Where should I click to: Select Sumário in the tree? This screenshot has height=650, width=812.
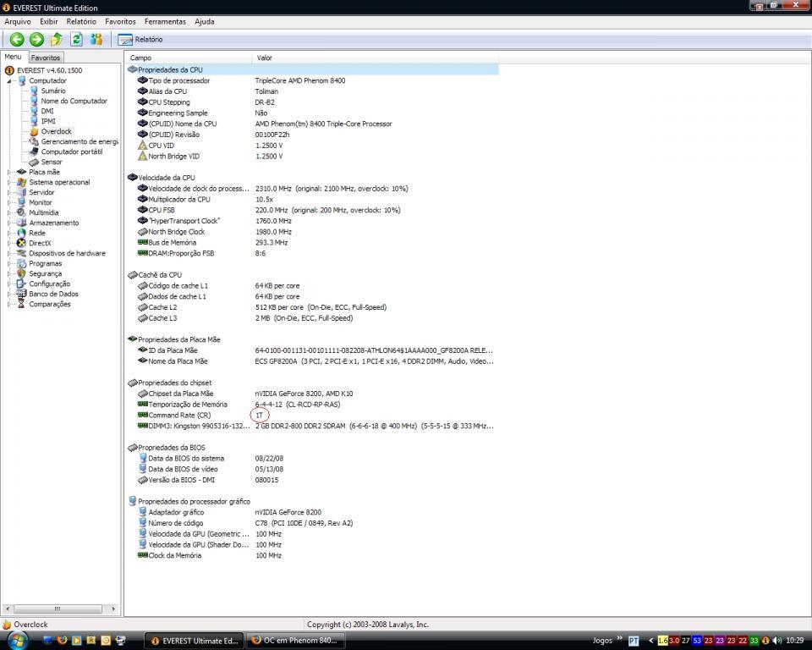53,91
